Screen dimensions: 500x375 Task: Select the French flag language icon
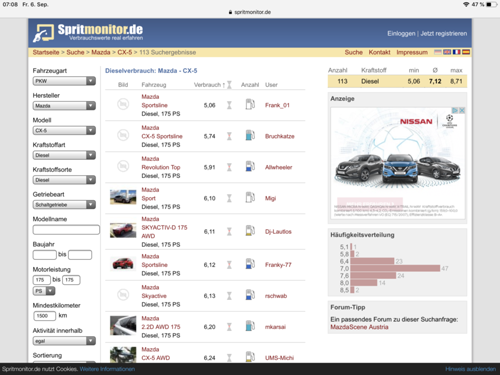pos(456,52)
